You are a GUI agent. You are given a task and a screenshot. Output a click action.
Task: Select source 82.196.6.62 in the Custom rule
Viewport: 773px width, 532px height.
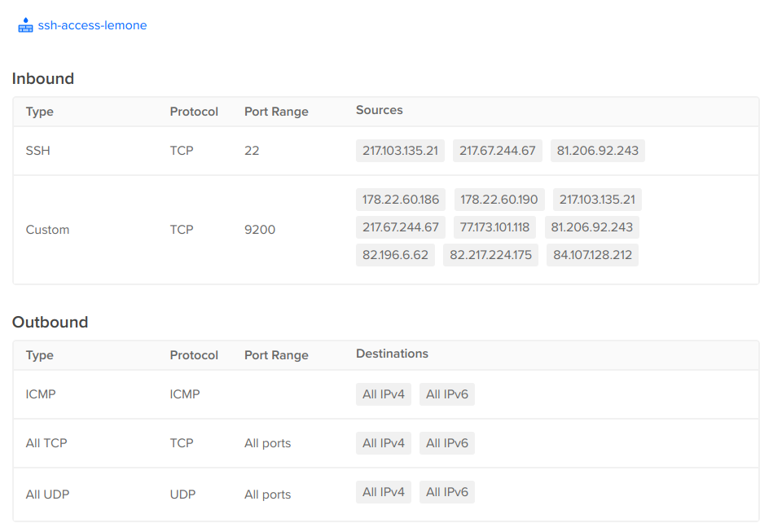coord(395,254)
